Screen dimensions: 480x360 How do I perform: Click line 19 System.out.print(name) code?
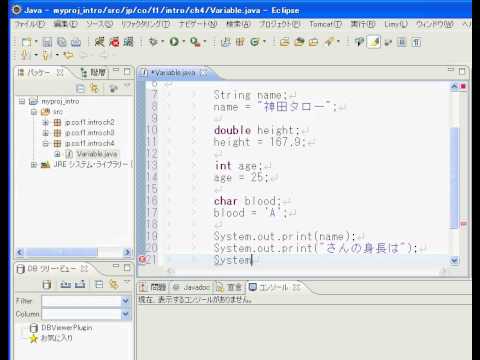tap(285, 236)
